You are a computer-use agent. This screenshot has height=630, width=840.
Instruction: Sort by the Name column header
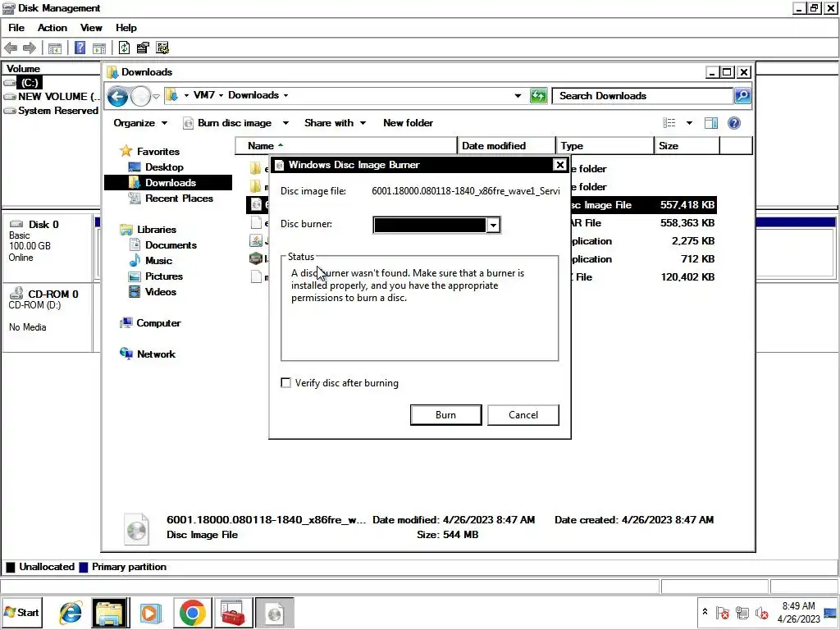tap(346, 146)
